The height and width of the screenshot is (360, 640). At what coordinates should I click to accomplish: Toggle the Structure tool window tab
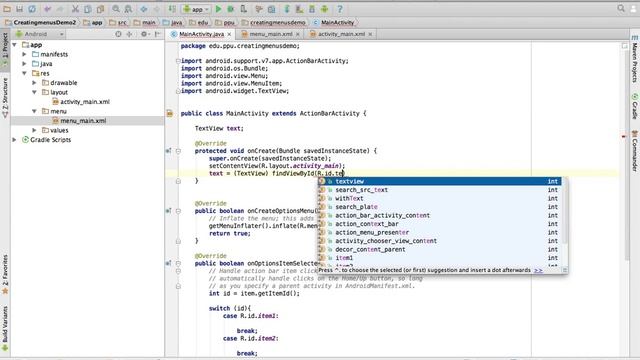(5, 97)
